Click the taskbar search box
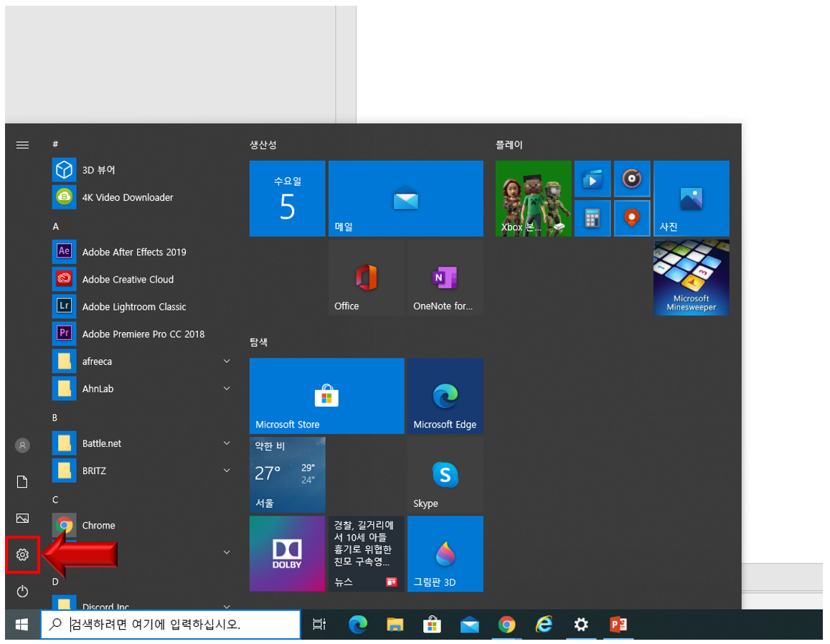Image resolution: width=830 pixels, height=644 pixels. [x=171, y=625]
